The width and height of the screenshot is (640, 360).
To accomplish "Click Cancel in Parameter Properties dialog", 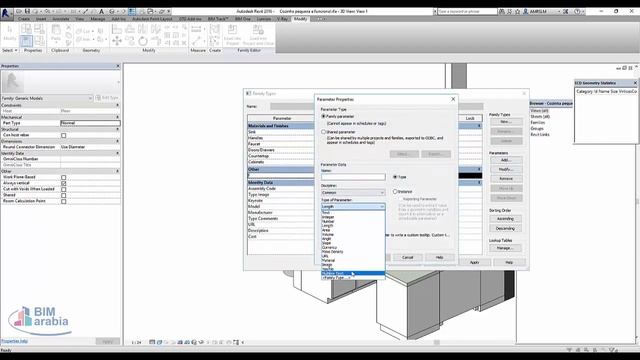I will tap(408, 258).
